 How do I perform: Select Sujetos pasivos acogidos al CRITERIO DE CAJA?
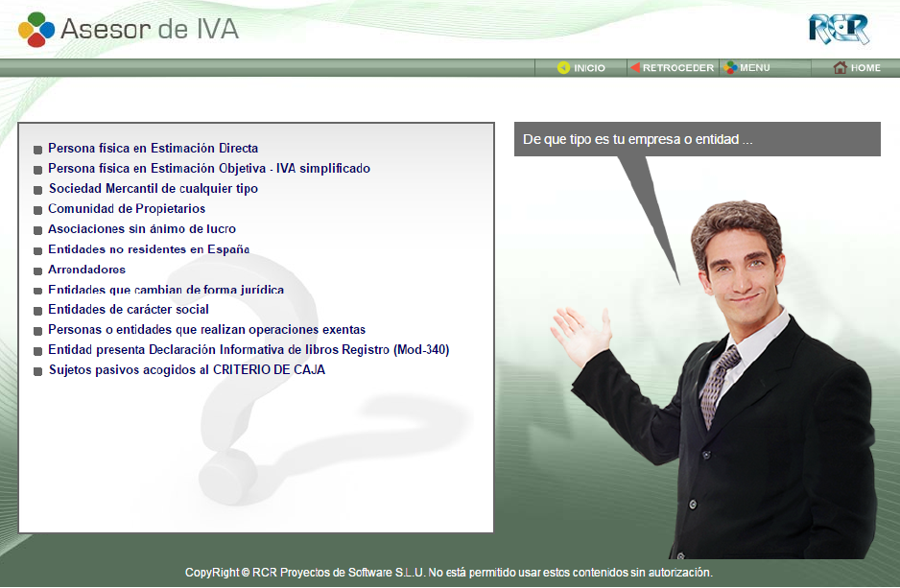[186, 369]
